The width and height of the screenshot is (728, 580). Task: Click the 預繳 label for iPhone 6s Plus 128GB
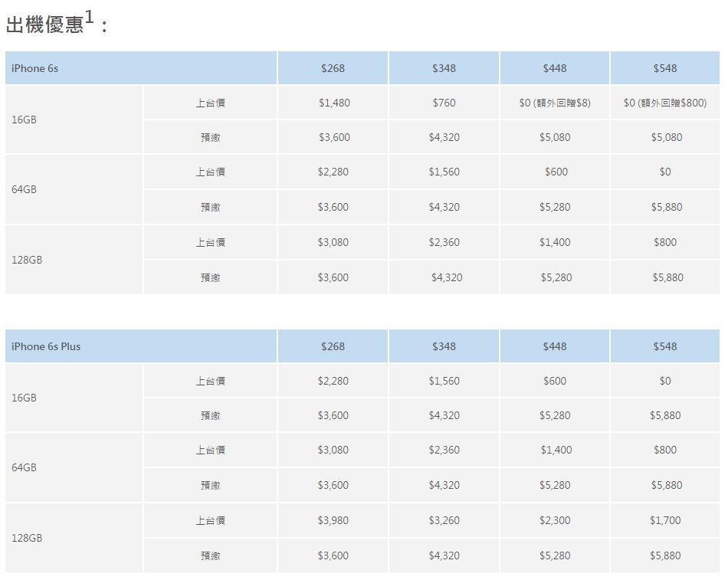pos(210,555)
